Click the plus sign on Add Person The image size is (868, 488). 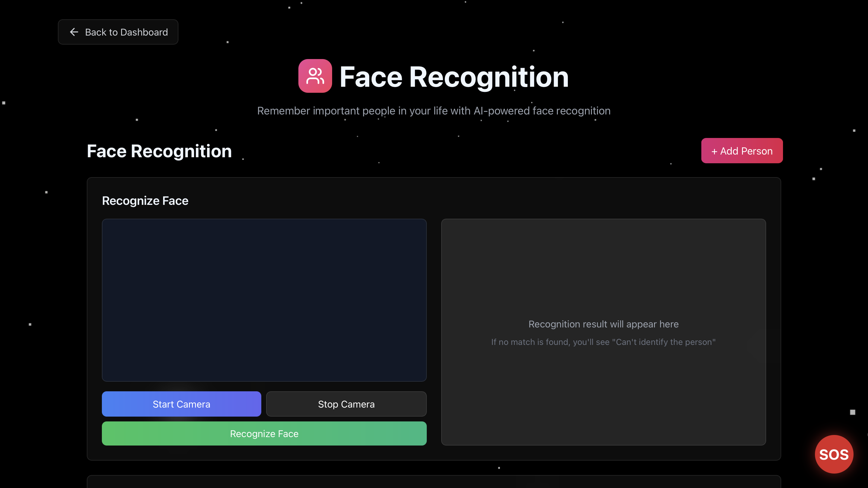pos(714,152)
